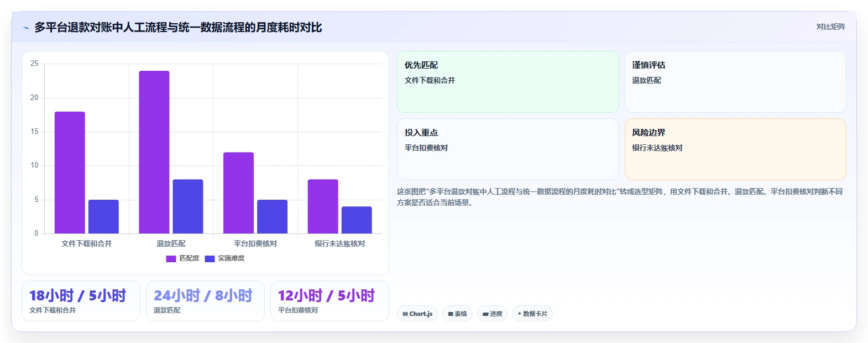Click the chart title 多平台退款对账 heading
This screenshot has height=343, width=868.
coord(178,27)
